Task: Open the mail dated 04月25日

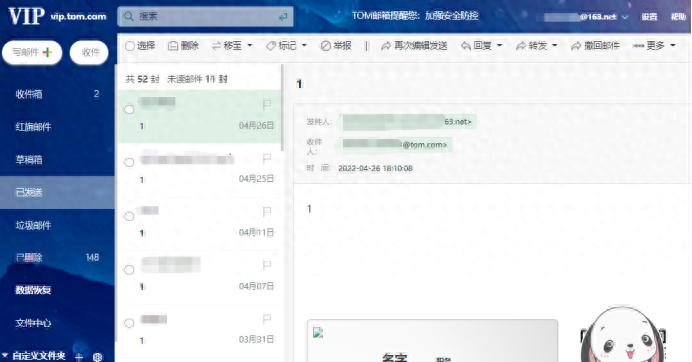Action: pos(199,170)
